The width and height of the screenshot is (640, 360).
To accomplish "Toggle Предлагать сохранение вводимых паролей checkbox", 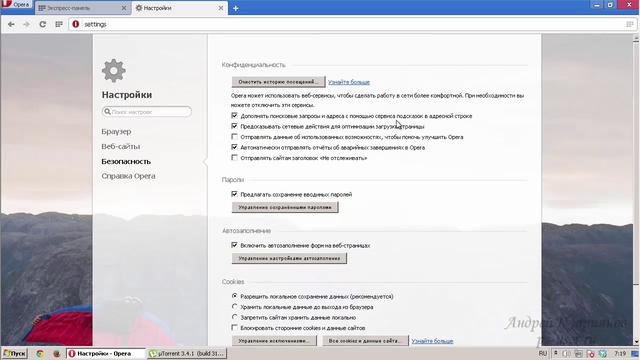I will click(x=234, y=194).
